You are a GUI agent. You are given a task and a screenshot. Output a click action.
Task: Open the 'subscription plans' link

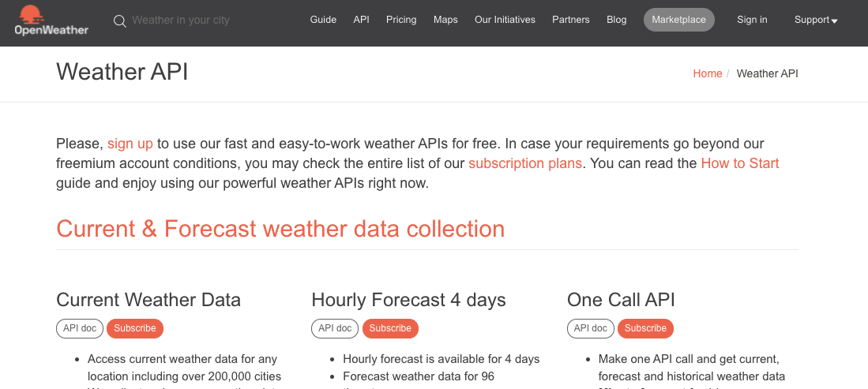pyautogui.click(x=524, y=163)
